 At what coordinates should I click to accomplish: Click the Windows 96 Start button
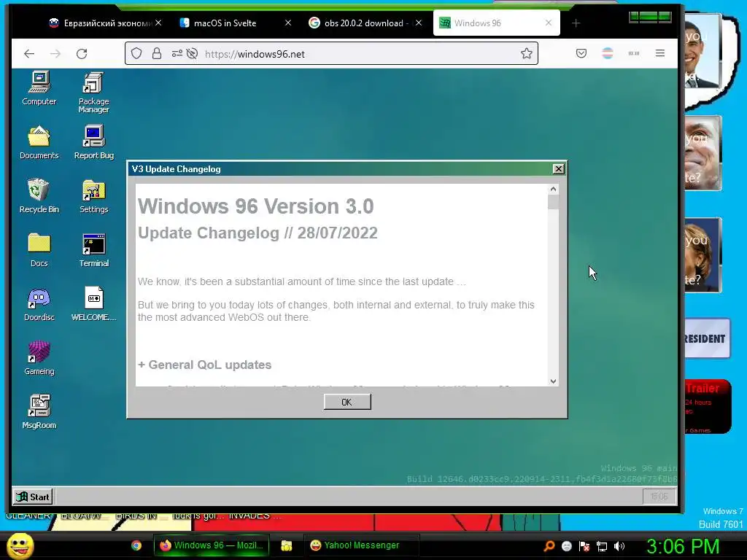33,497
